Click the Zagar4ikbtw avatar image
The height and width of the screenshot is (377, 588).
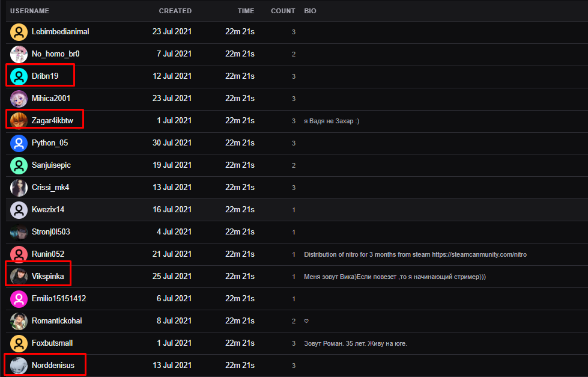point(19,121)
